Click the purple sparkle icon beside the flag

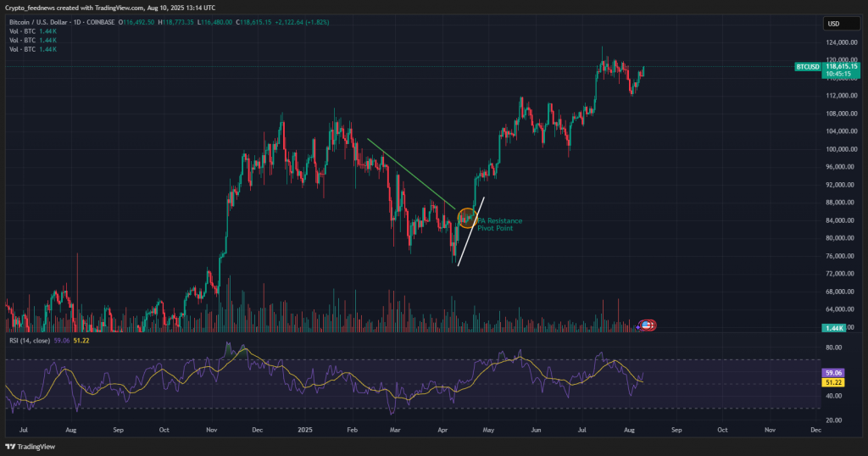coord(638,326)
